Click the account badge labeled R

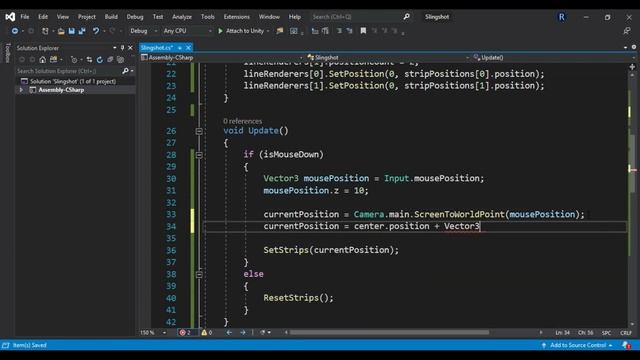point(562,17)
